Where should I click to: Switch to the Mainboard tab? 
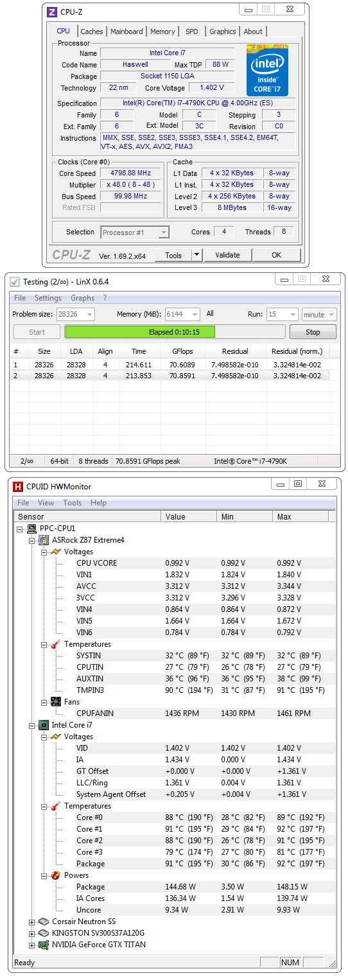point(126,31)
